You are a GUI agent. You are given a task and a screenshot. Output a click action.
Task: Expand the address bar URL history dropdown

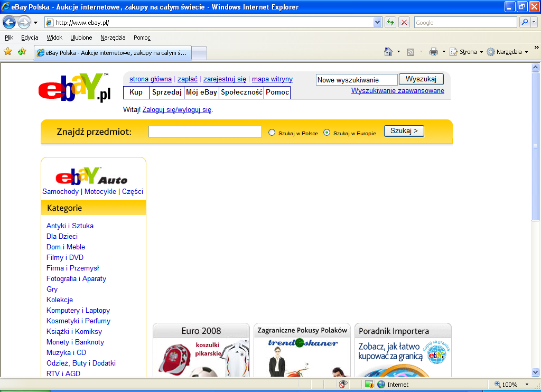click(377, 22)
